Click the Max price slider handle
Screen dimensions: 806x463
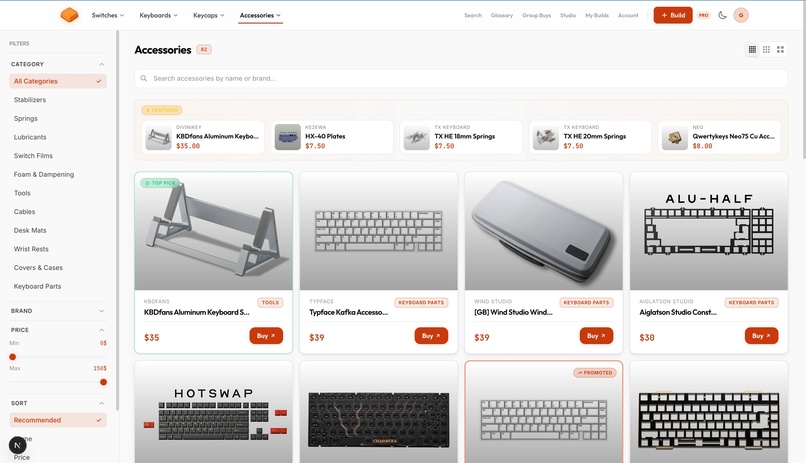(x=103, y=382)
